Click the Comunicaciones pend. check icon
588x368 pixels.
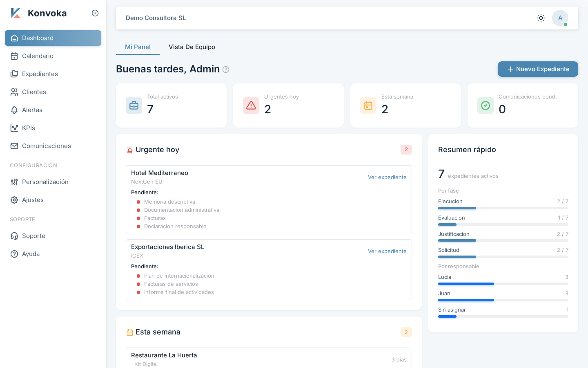[x=486, y=105]
